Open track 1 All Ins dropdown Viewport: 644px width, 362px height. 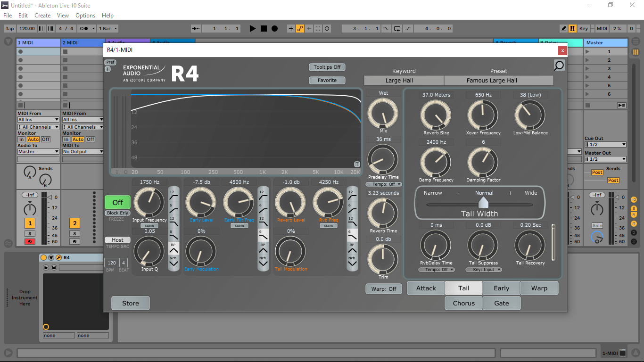(38, 120)
